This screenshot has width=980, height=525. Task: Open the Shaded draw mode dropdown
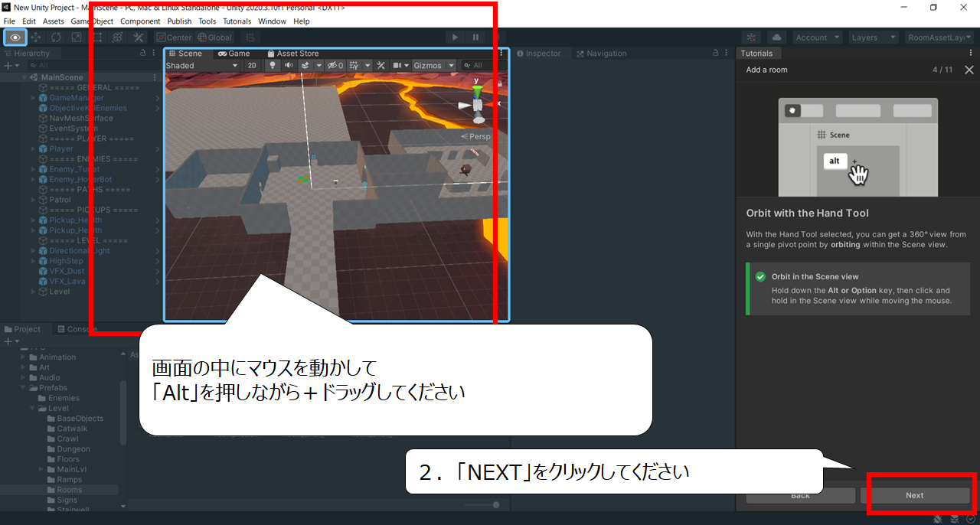tap(202, 66)
